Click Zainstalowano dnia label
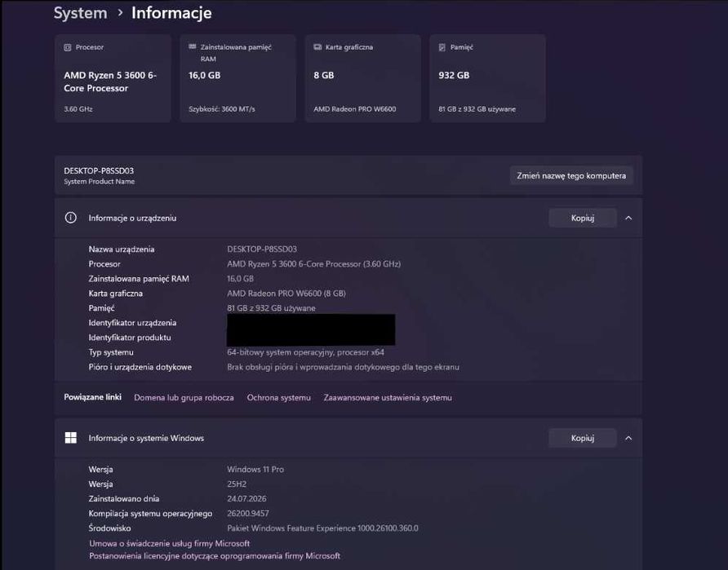The width and height of the screenshot is (728, 570). [x=123, y=498]
